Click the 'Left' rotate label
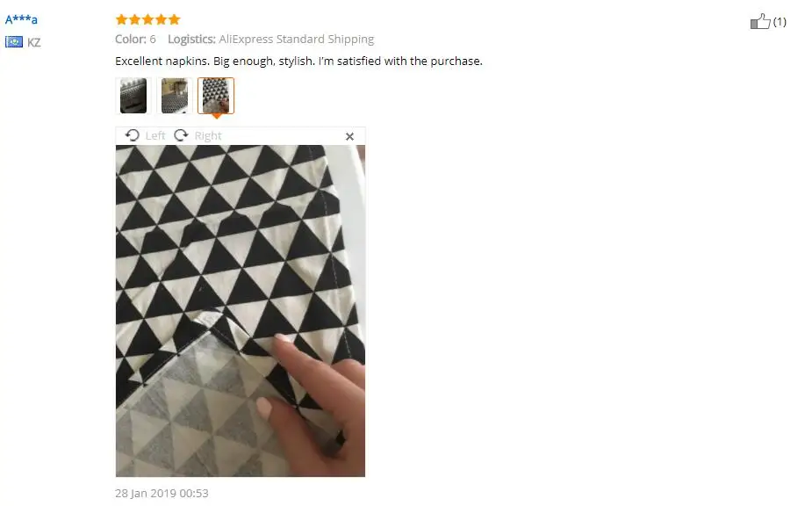 point(154,136)
